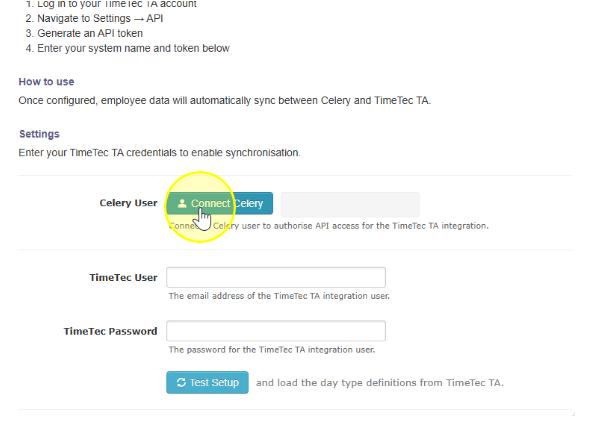Screen dimensions: 614x432
Task: Select the Settings section heading
Action: point(39,134)
